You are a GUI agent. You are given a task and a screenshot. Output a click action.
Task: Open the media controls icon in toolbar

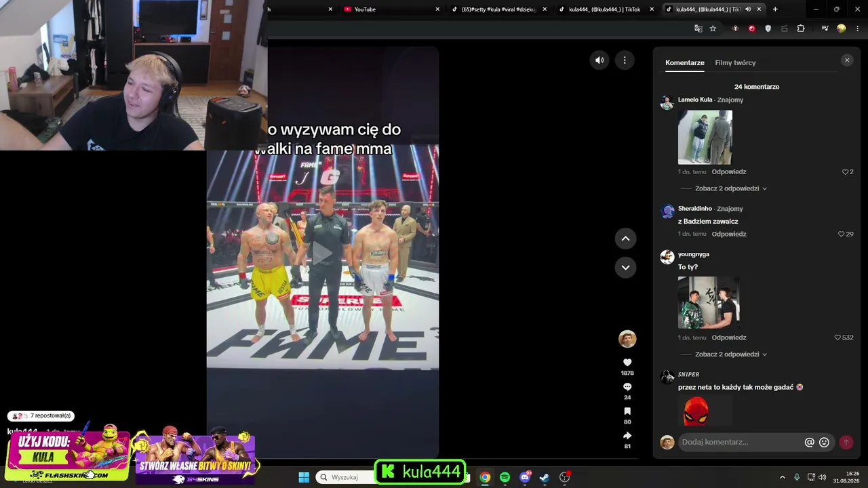825,28
